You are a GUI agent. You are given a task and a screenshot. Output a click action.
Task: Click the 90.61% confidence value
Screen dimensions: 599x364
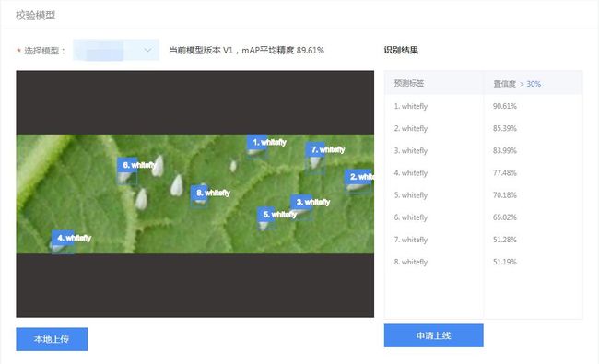click(x=505, y=106)
